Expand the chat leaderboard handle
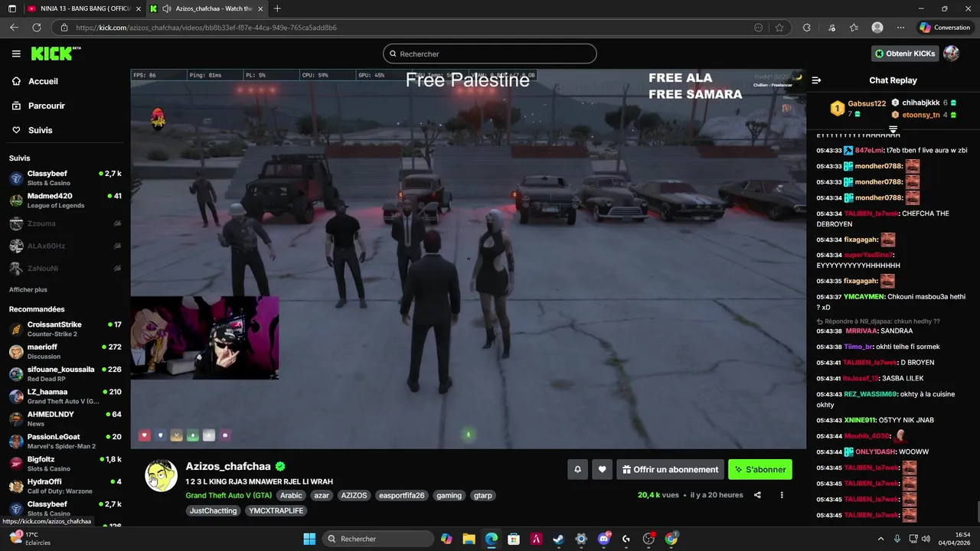Image resolution: width=980 pixels, height=551 pixels. tap(893, 129)
